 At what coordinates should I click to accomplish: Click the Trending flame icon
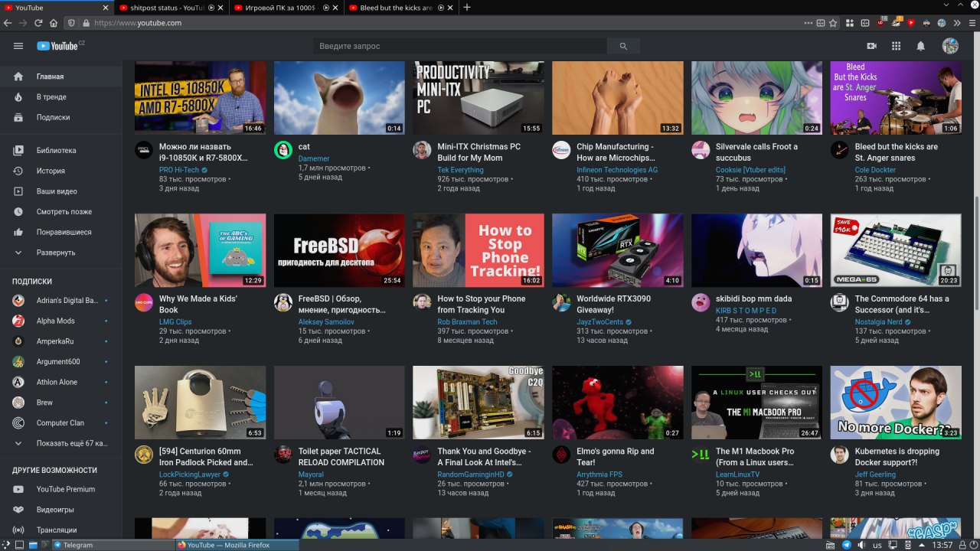pos(18,97)
